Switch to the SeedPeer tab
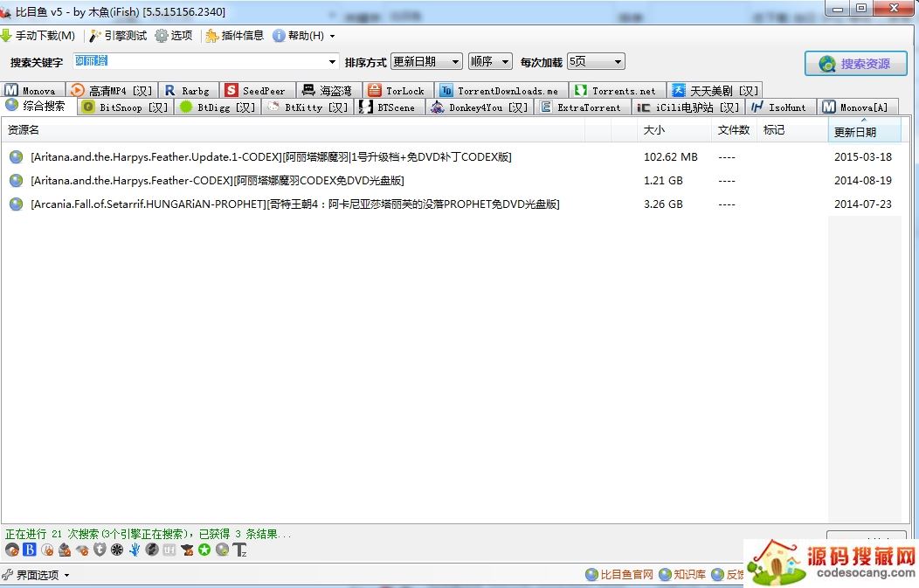919x588 pixels. pos(257,90)
